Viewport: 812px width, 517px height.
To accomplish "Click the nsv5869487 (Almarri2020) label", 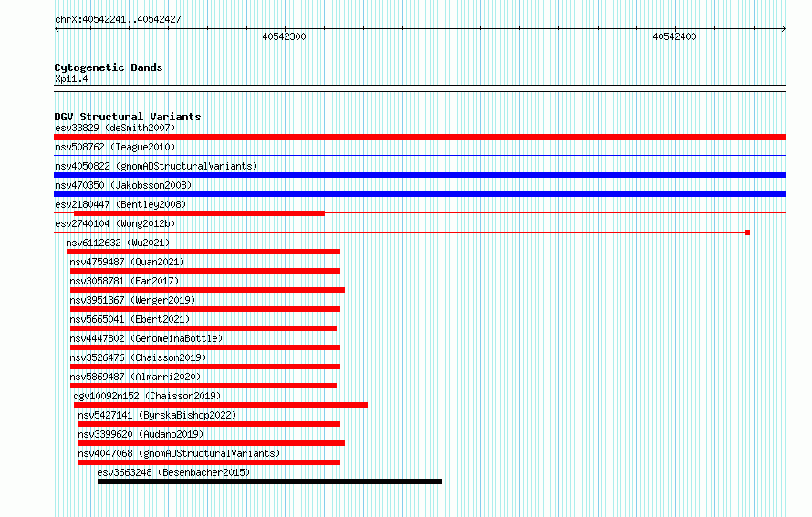I will [x=135, y=377].
